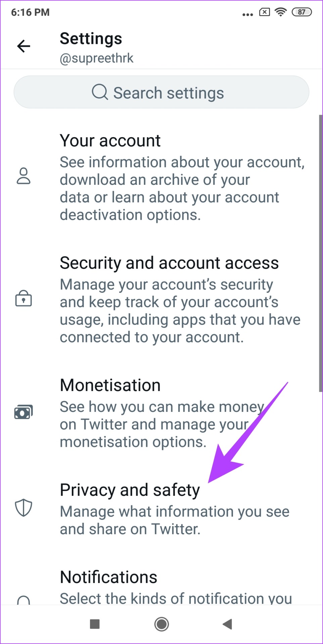Tap the padlock icon for Security settings

pyautogui.click(x=24, y=298)
